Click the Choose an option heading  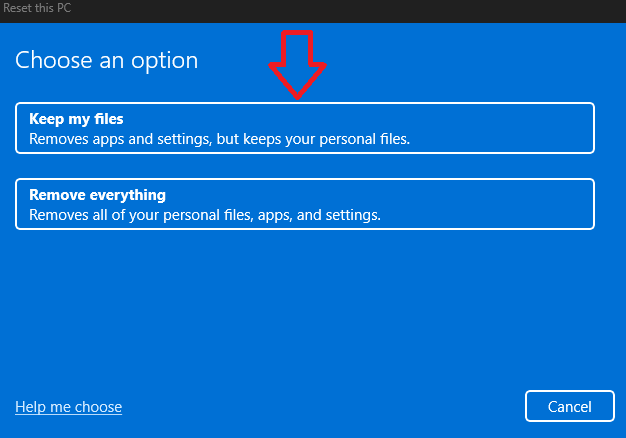(x=107, y=61)
